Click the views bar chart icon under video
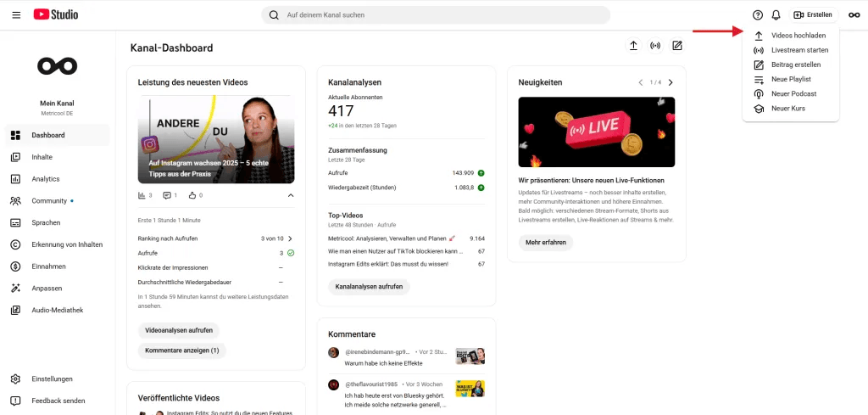868x415 pixels. pos(142,195)
